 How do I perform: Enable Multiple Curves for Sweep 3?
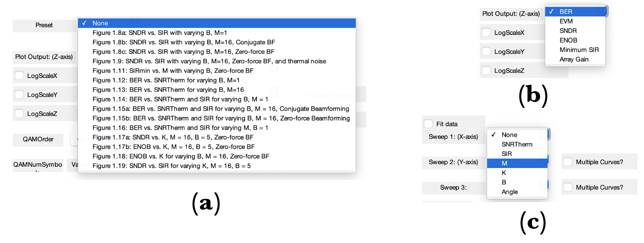(568, 187)
